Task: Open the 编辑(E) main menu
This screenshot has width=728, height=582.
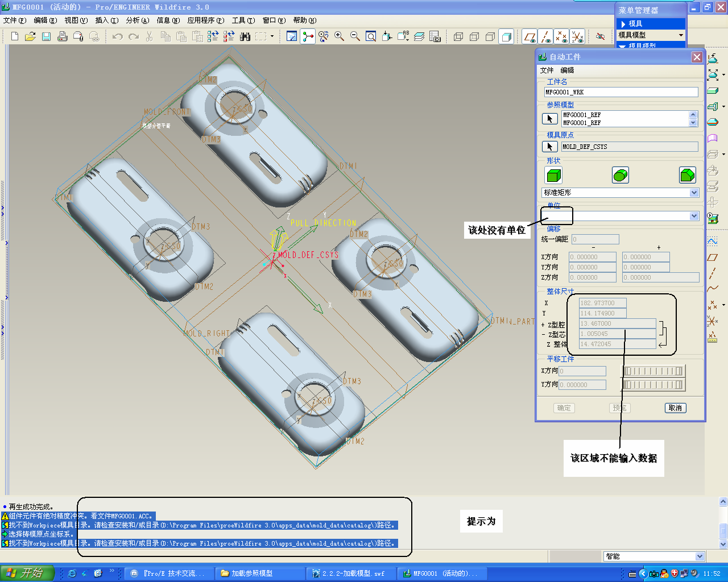Action: tap(45, 20)
